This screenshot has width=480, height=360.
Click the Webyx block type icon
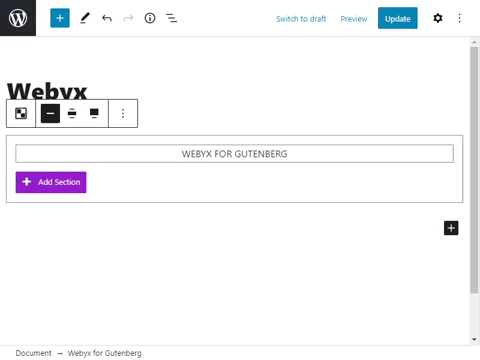point(21,113)
